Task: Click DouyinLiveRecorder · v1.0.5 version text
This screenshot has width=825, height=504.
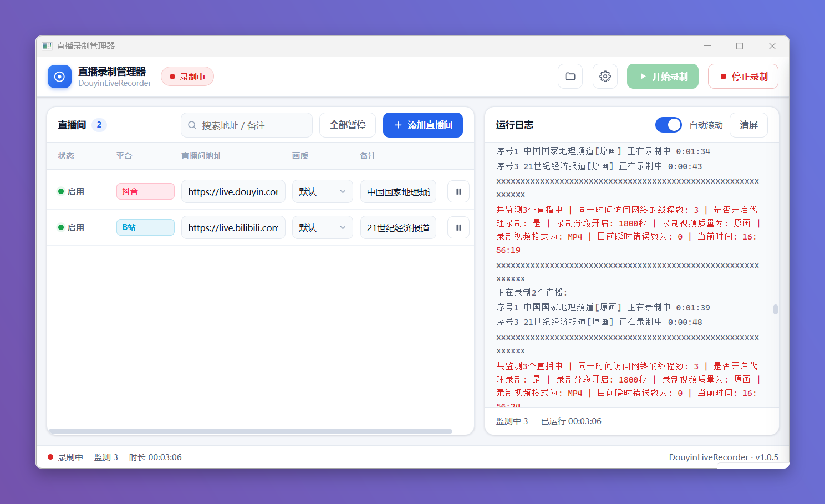Action: 724,457
